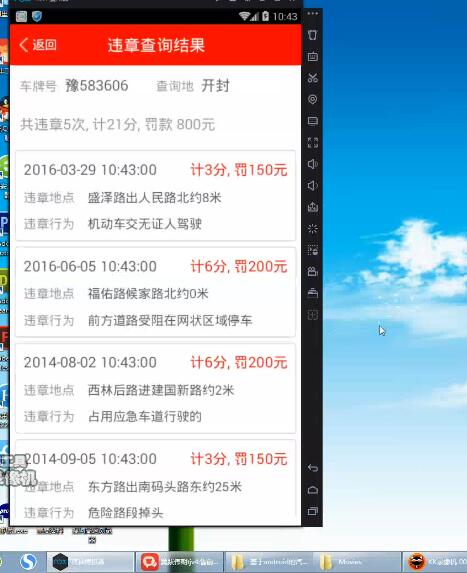Open the 2016-03-29 violation record card
467x573 pixels.
point(155,196)
